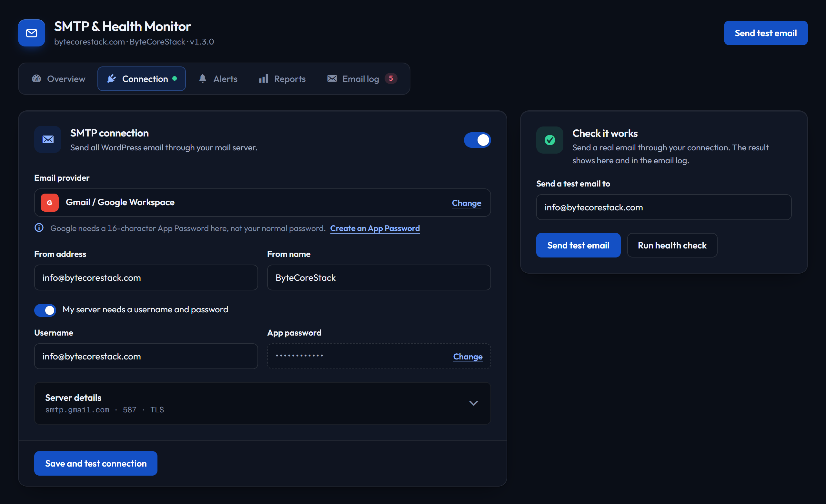
Task: Open the Gmail / Google Workspace provider selector
Action: 263,203
